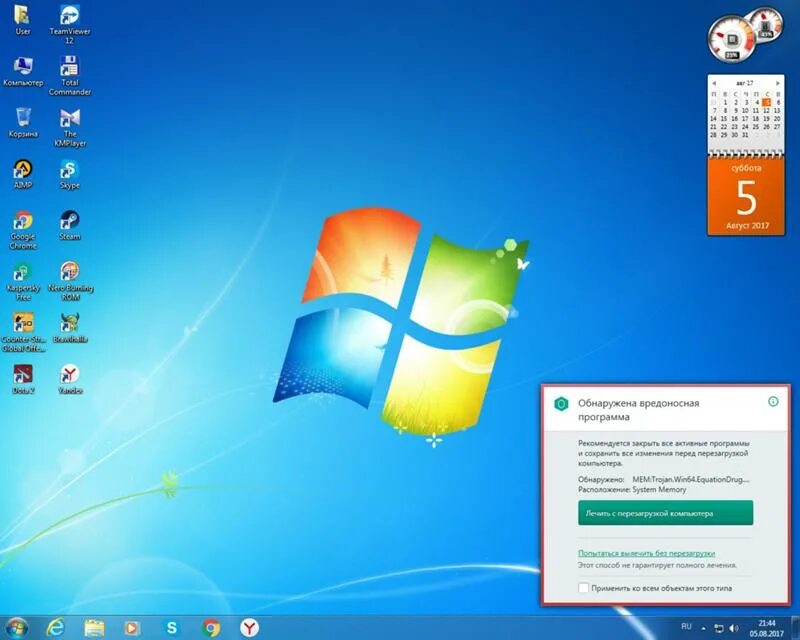800x640 pixels.
Task: Open the Windows Start menu orb
Action: [16, 627]
